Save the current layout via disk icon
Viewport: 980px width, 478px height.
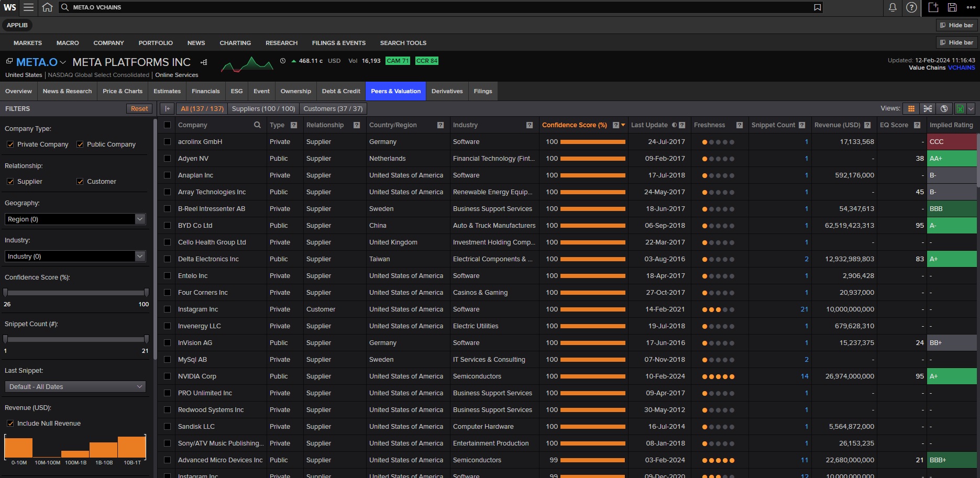point(952,7)
